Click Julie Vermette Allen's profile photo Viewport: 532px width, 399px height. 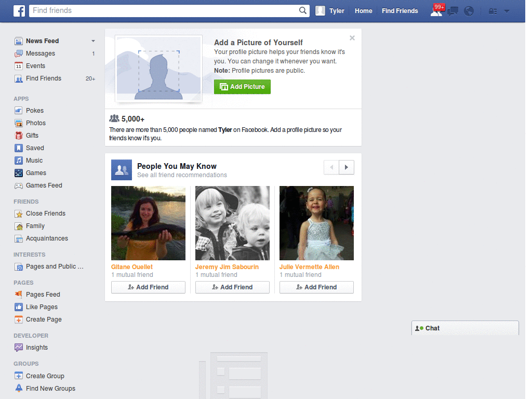[x=316, y=223]
